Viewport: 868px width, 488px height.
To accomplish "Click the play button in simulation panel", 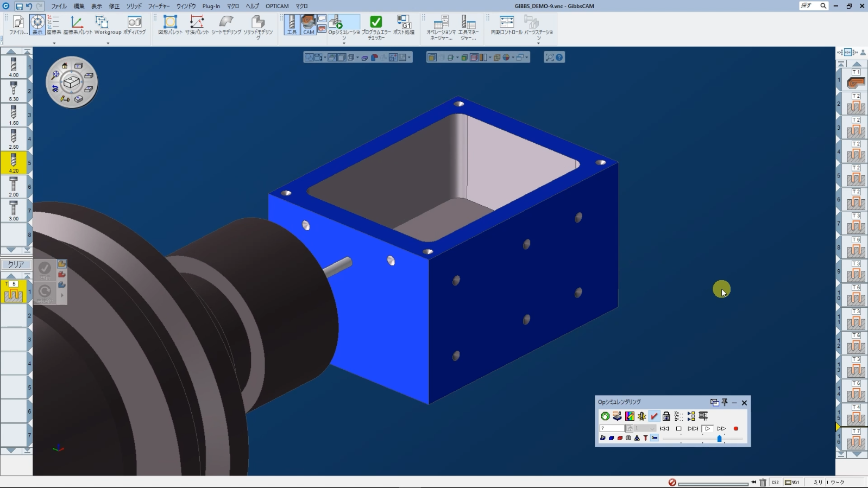I will click(x=707, y=428).
